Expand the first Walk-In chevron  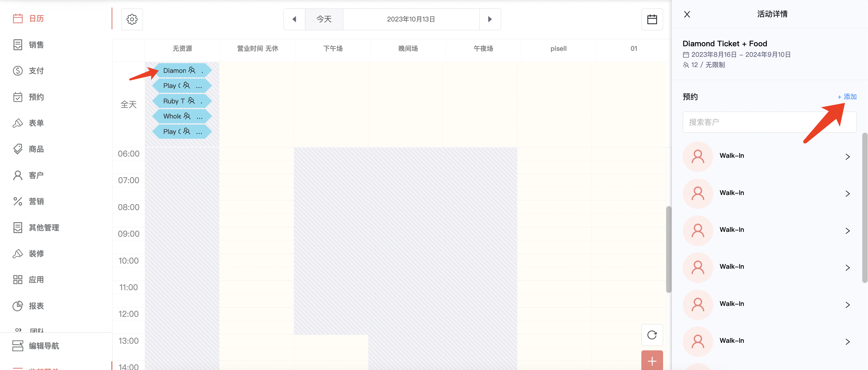[x=848, y=157]
